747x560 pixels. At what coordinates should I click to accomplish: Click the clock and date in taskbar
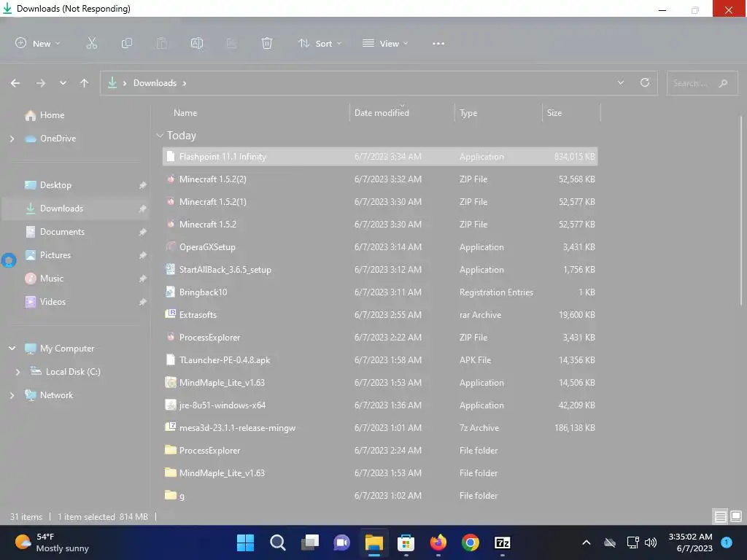point(690,542)
